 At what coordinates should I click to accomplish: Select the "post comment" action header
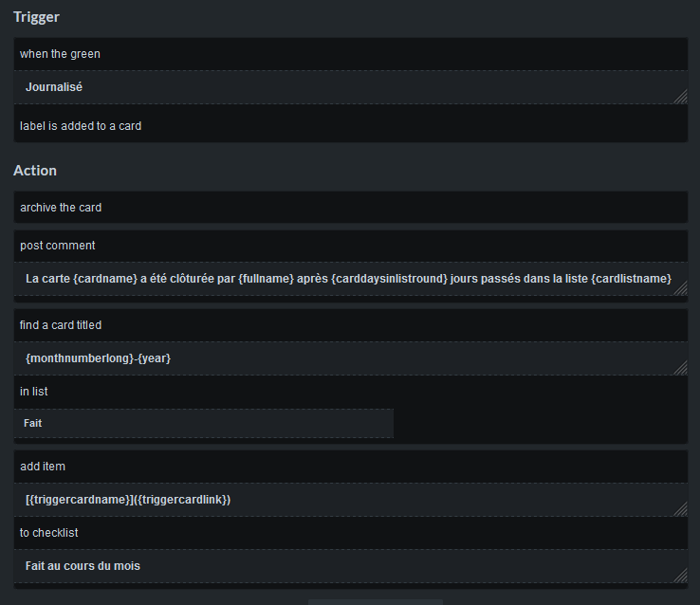[57, 246]
